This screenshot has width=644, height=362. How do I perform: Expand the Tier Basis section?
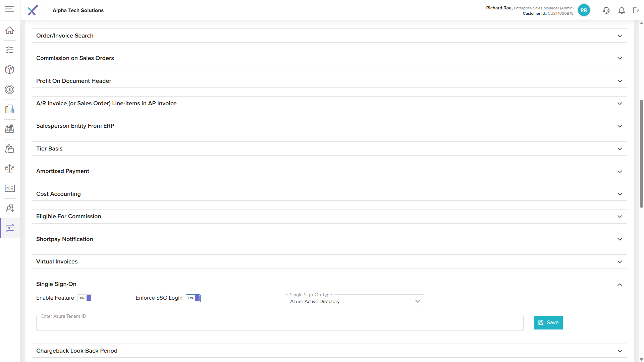[329, 148]
